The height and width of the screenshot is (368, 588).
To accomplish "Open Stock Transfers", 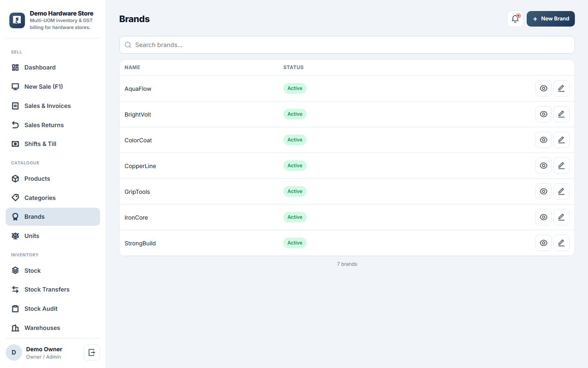I will pyautogui.click(x=53, y=289).
